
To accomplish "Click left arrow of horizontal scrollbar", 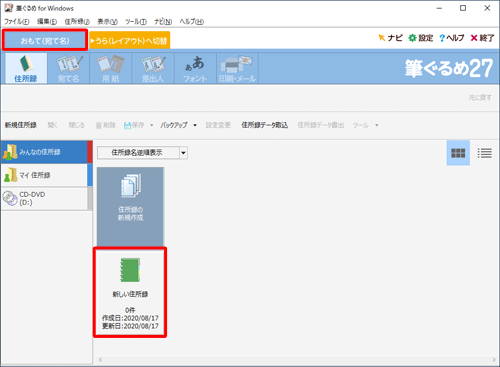I will [101, 360].
